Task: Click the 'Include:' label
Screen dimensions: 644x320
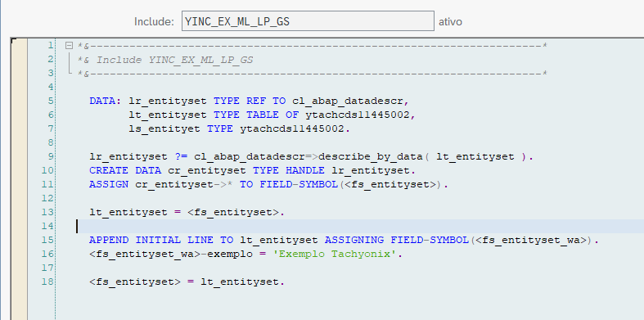Action: pyautogui.click(x=154, y=21)
